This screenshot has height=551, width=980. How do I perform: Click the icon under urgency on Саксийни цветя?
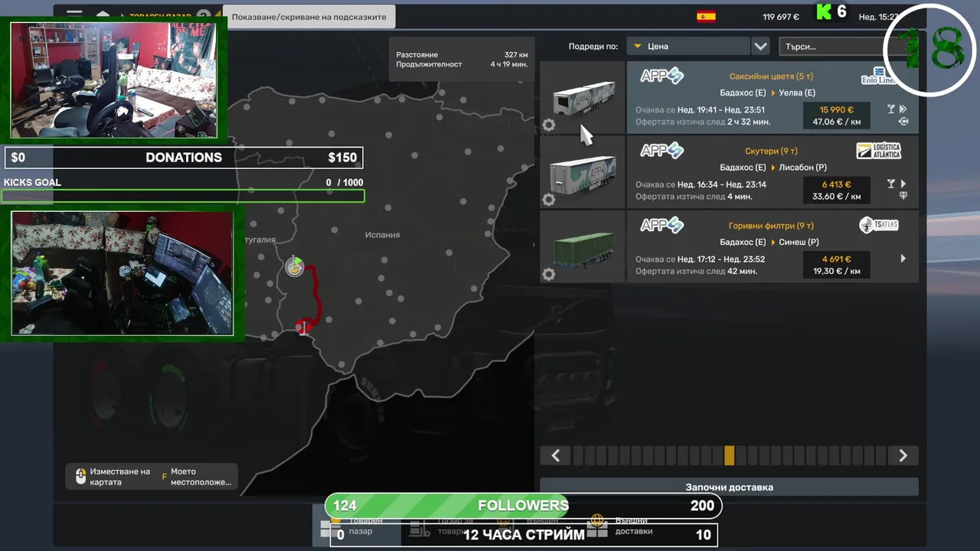(x=903, y=122)
